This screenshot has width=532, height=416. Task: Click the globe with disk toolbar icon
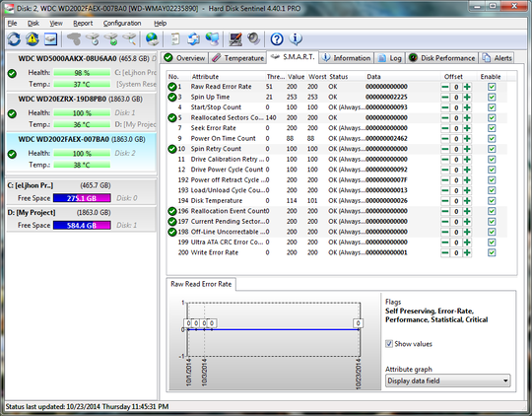tap(152, 39)
